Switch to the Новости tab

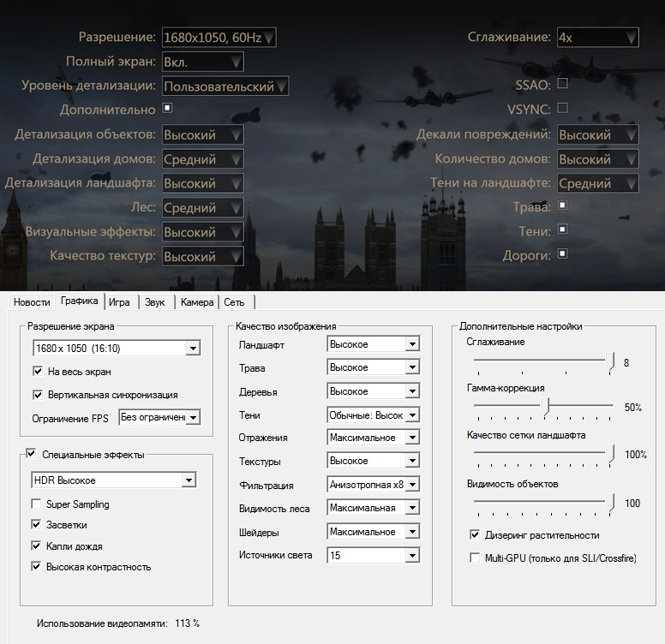click(32, 302)
